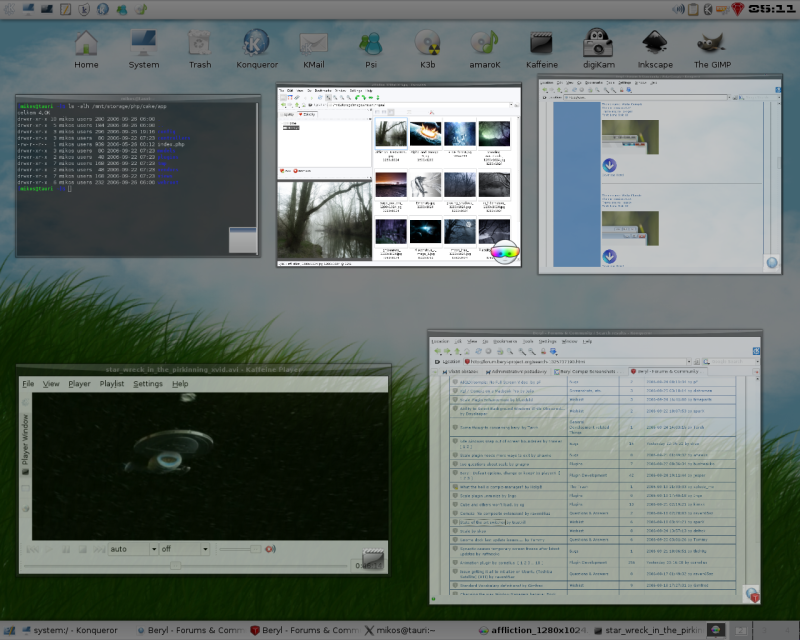This screenshot has width=800, height=640.
Task: Click back arrow in Beryl Forums Konqueror toolbar
Action: pos(437,351)
